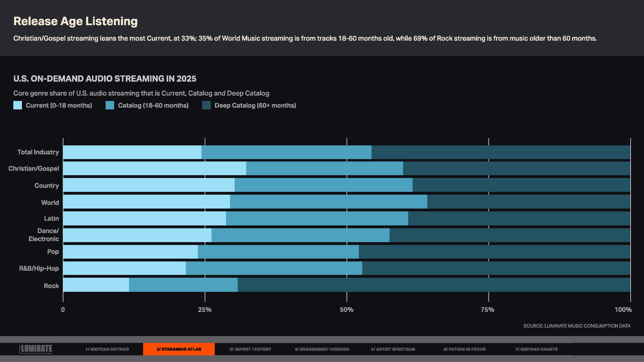The width and height of the screenshot is (644, 362).
Task: Select the Total Industry row label
Action: [x=38, y=152]
